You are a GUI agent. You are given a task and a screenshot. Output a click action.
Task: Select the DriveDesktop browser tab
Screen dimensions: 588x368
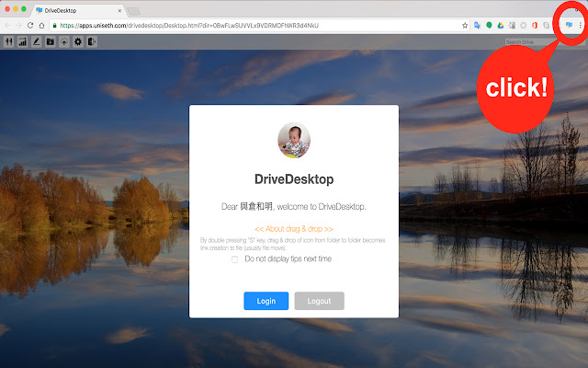click(79, 10)
